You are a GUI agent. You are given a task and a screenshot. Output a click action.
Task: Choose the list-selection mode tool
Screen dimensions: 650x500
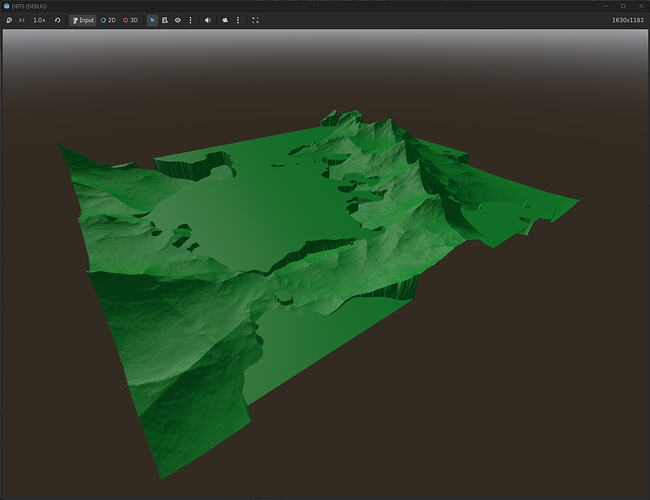[165, 20]
